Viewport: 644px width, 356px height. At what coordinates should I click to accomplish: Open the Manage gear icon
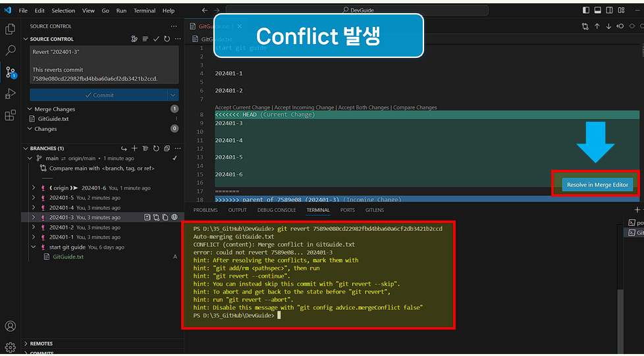point(11,347)
